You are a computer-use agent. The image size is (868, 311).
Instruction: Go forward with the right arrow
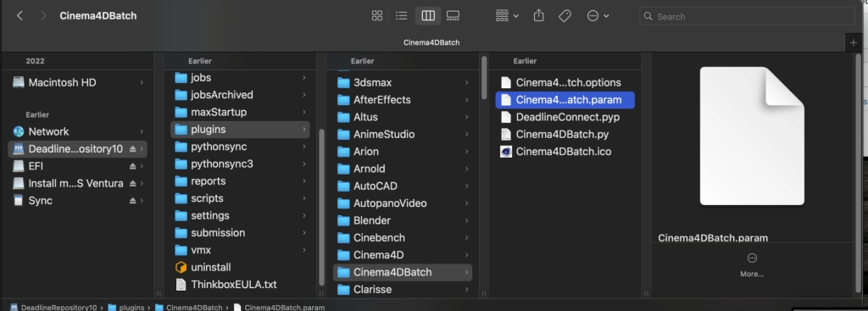[43, 16]
